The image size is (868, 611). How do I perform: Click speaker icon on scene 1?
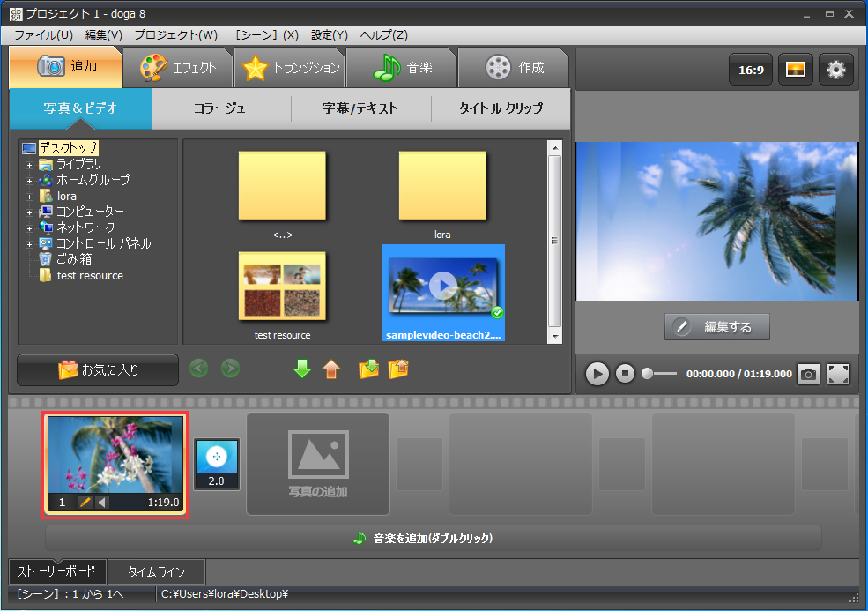click(102, 503)
